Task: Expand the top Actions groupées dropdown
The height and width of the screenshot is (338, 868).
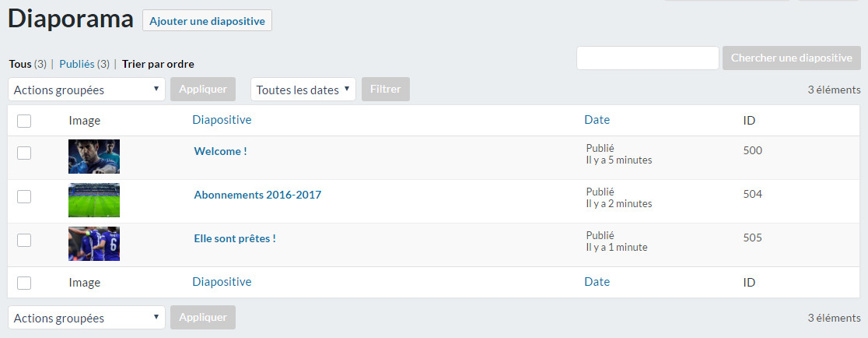Action: point(87,90)
